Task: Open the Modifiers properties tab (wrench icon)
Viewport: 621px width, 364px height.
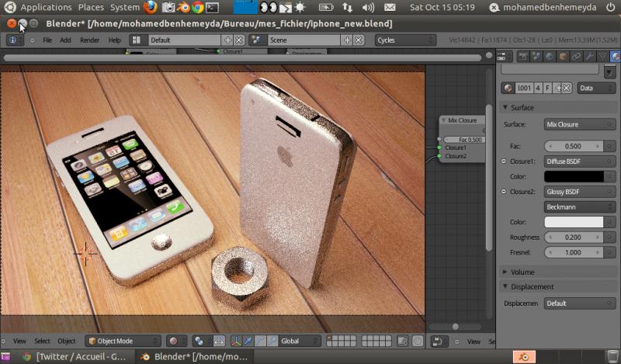Action: point(589,57)
